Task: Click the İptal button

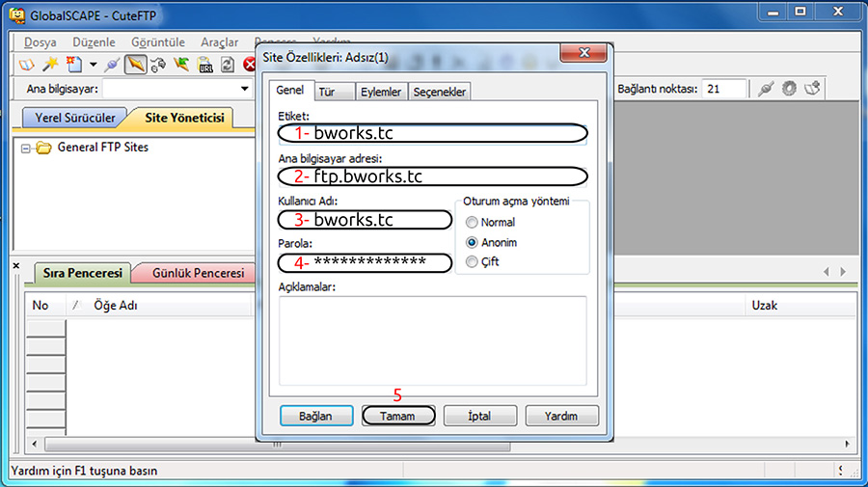Action: pyautogui.click(x=480, y=417)
